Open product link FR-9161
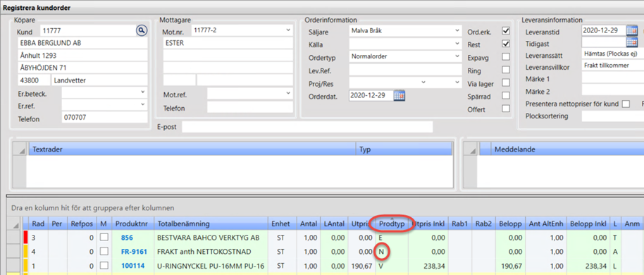Screen dimensions: 644x275 tap(133, 252)
